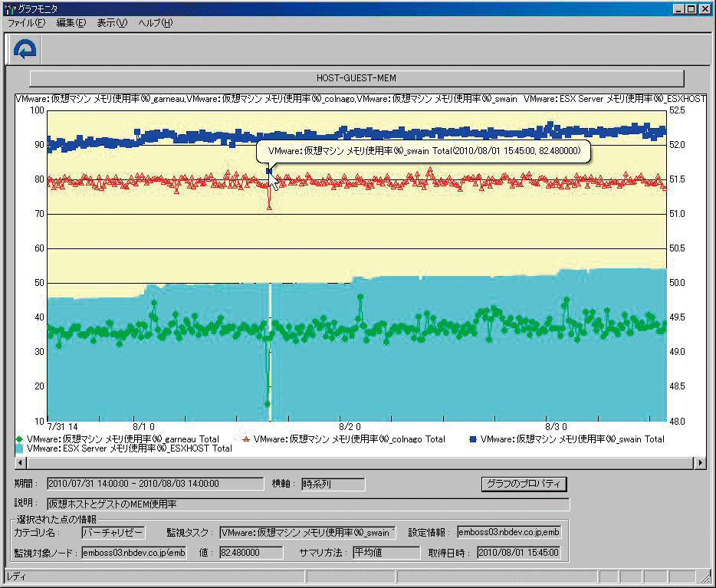Click the グラフのプロパティ button

[x=524, y=484]
